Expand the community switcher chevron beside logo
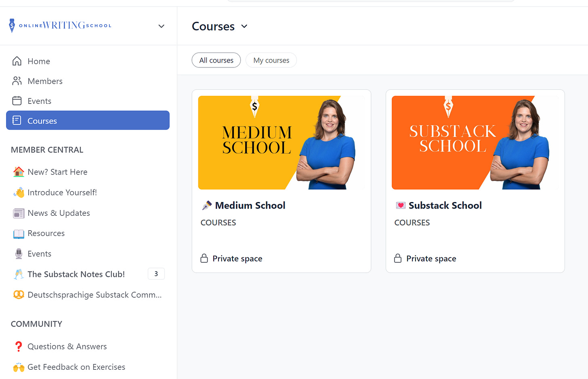 162,26
